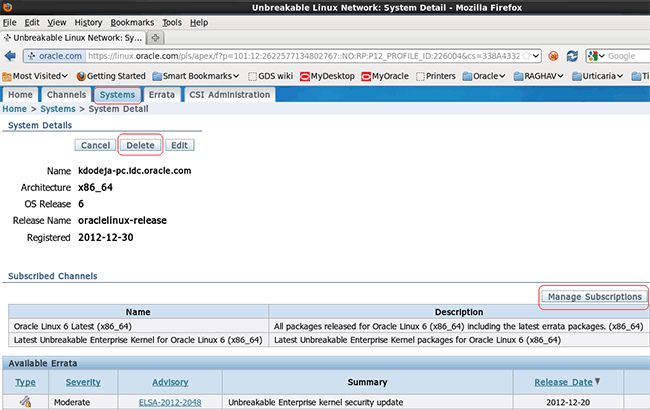650x410 pixels.
Task: Open the Smart Bookmarks dropdown
Action: click(196, 76)
